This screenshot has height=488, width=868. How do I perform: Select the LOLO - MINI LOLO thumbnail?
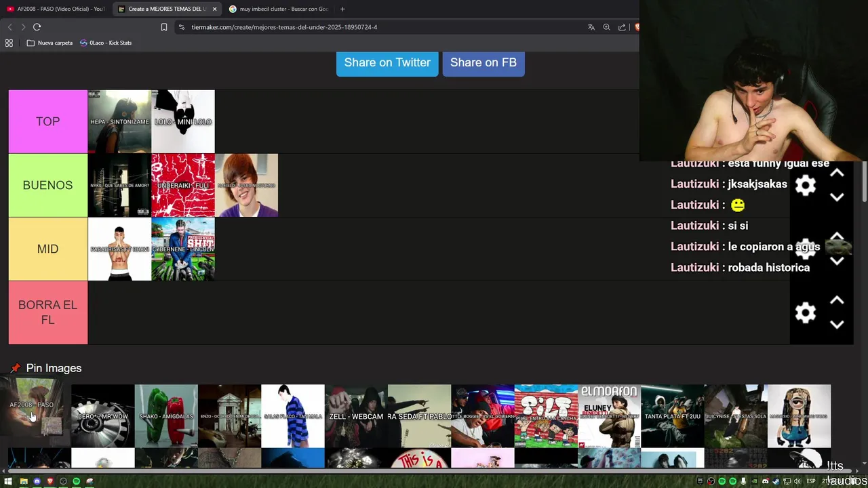click(x=183, y=121)
